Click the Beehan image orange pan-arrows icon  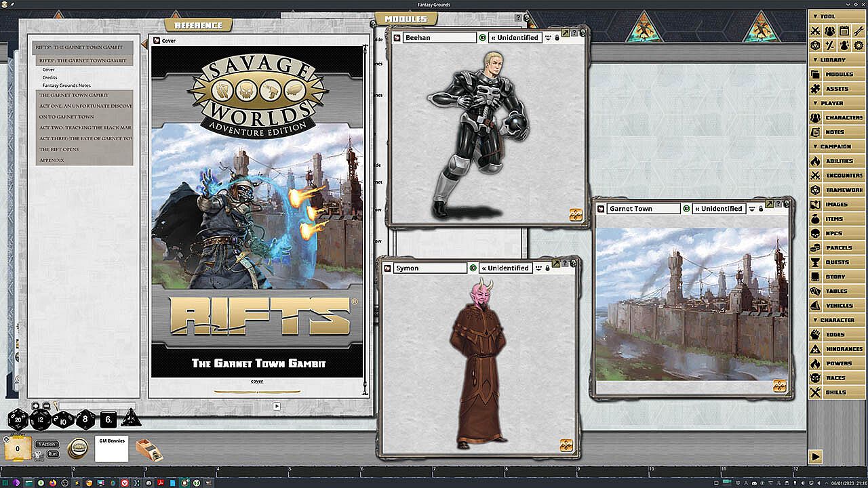576,215
